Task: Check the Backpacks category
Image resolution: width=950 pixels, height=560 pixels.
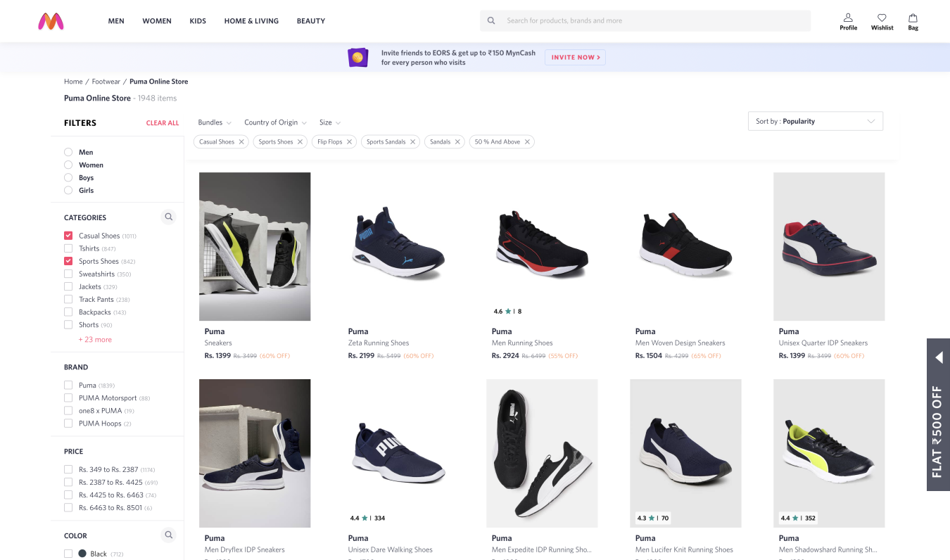Action: pos(68,312)
